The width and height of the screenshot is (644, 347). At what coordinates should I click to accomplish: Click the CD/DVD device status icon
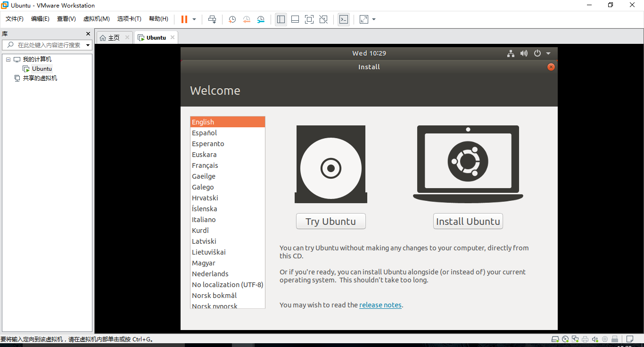pos(565,339)
